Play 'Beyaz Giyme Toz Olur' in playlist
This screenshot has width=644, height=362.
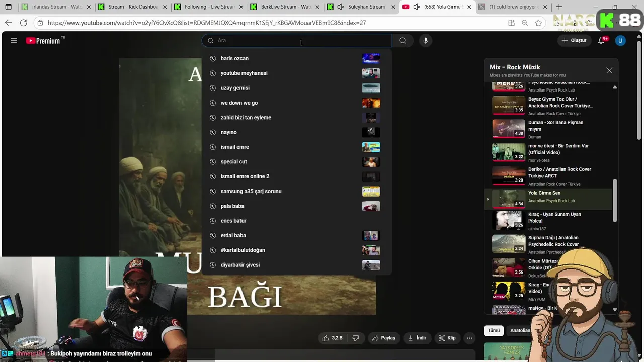(x=548, y=106)
